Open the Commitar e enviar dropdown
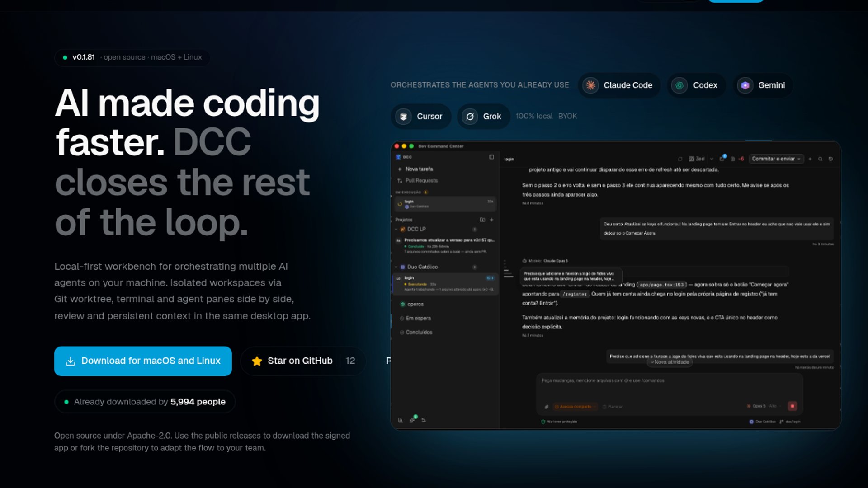 click(x=776, y=159)
